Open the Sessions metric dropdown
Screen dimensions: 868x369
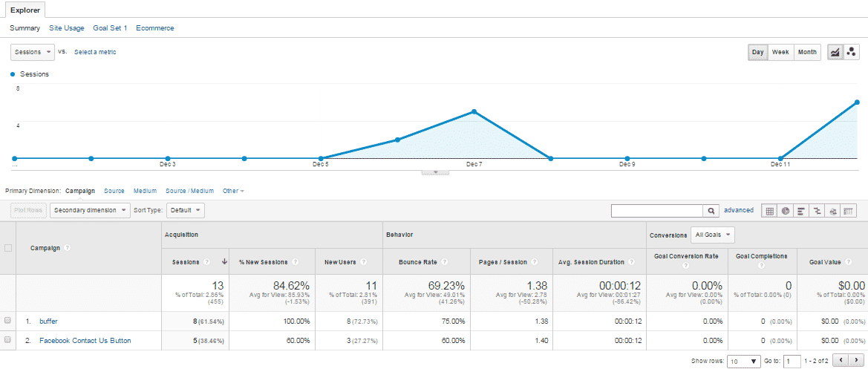[x=33, y=52]
